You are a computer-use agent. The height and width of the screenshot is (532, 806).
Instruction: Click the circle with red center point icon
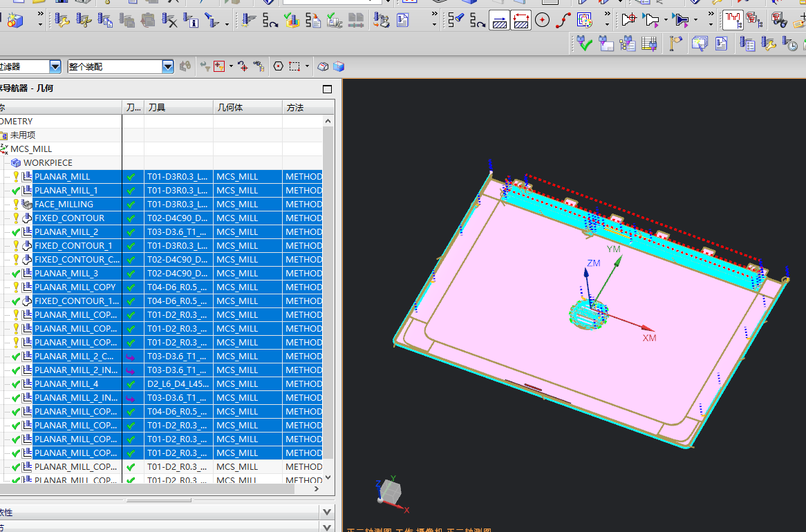click(x=542, y=21)
